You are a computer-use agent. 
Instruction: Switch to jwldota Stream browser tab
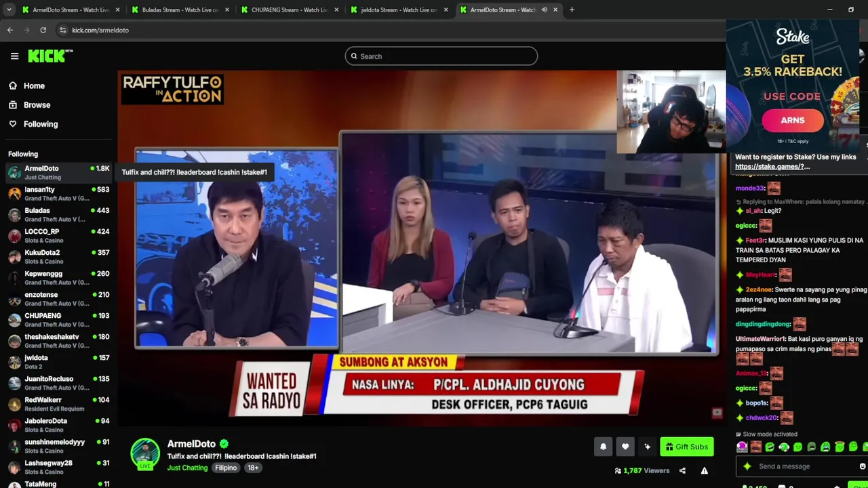point(399,10)
